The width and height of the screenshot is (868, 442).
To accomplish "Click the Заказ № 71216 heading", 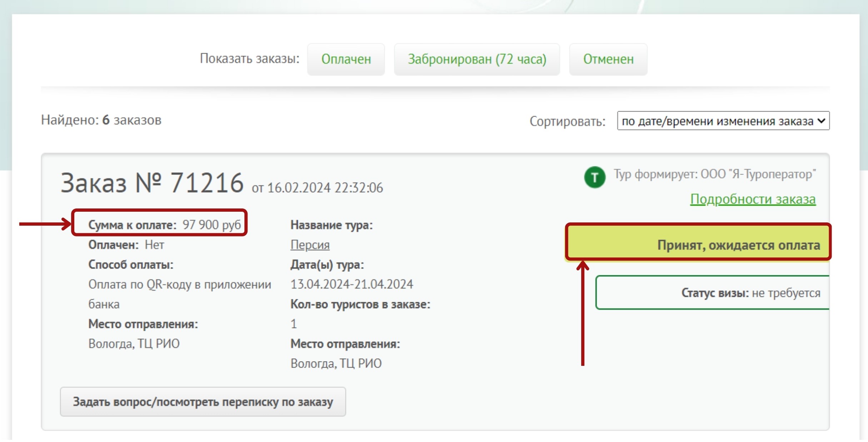I will point(152,183).
